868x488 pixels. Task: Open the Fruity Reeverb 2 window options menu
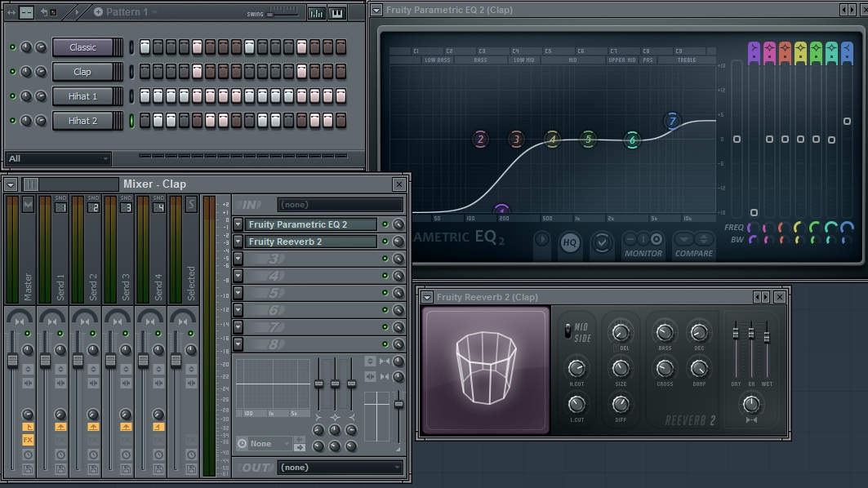tap(429, 297)
